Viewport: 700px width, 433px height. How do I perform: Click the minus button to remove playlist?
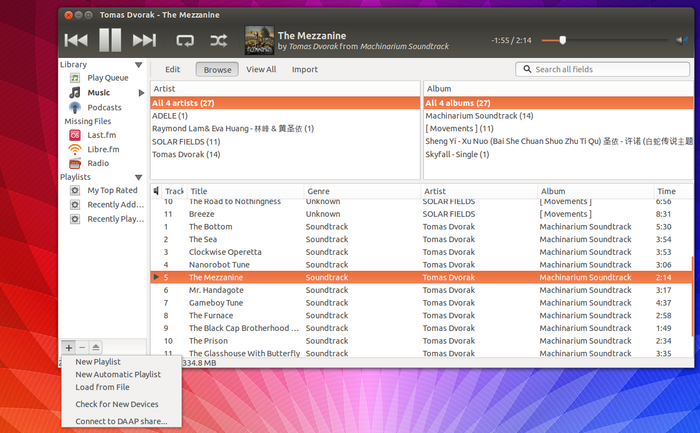point(82,346)
